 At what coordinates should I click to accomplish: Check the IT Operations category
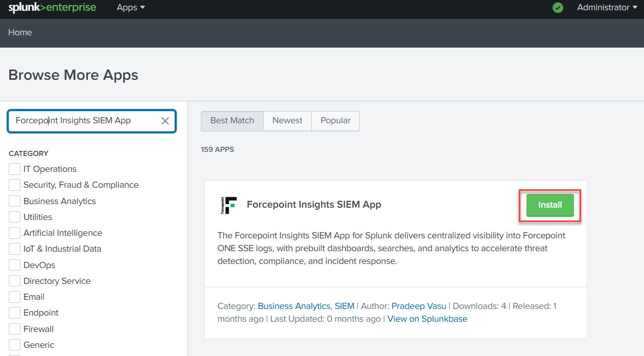pos(15,169)
